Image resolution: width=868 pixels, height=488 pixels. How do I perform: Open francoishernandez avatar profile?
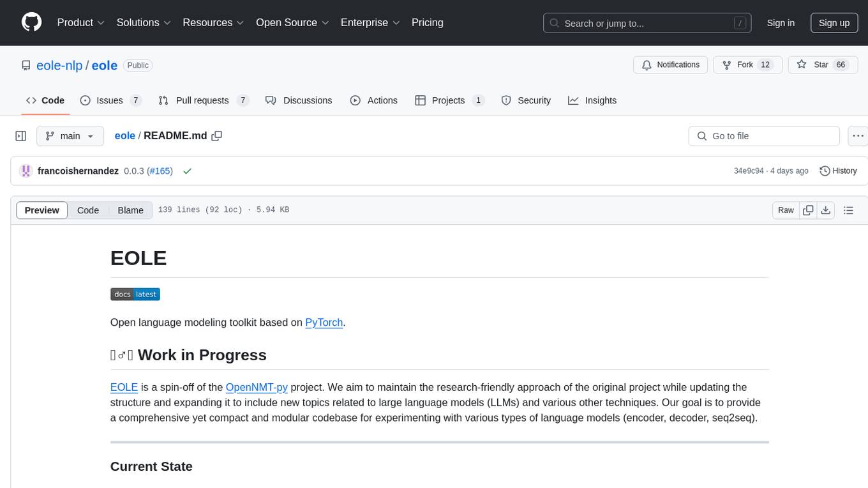click(26, 171)
